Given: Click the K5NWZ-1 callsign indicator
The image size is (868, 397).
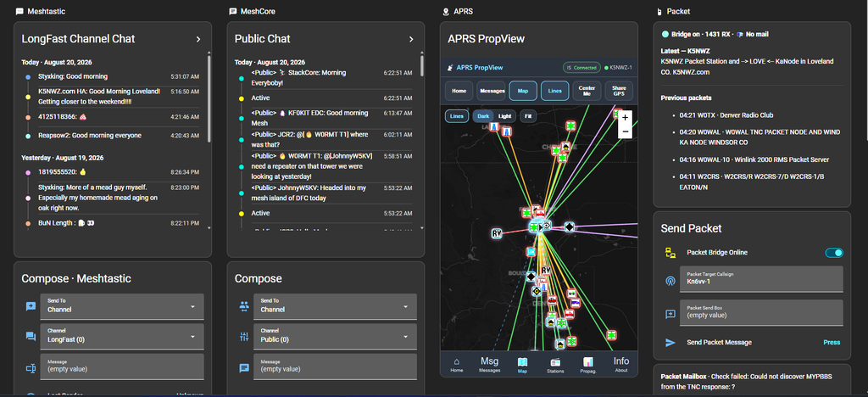Looking at the screenshot, I should (620, 68).
